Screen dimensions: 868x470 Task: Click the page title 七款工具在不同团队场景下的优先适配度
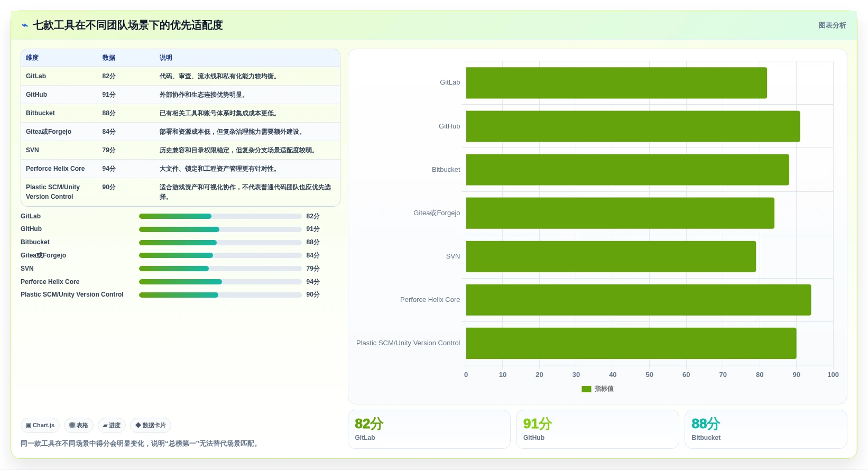[127, 25]
